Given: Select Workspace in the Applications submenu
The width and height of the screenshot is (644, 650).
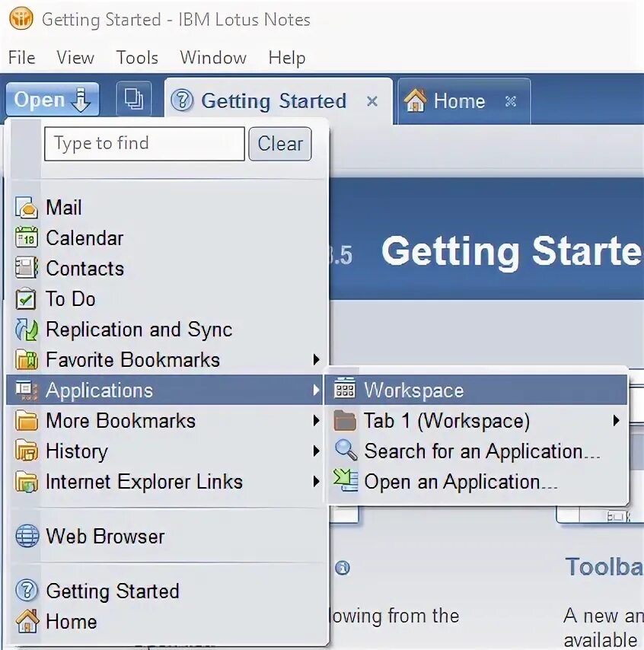Looking at the screenshot, I should (476, 390).
